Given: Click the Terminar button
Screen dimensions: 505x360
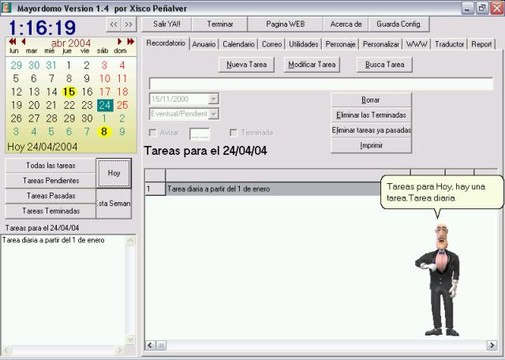Looking at the screenshot, I should pos(220,24).
